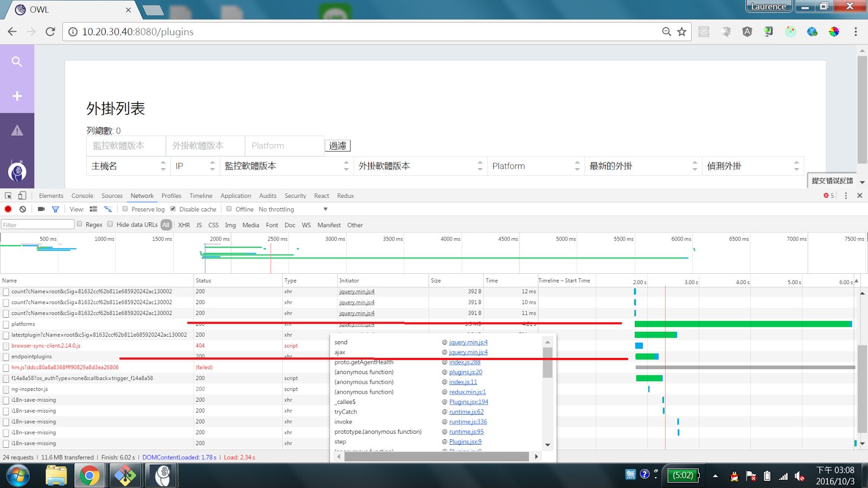Stop recording network log red button
The height and width of the screenshot is (488, 868).
8,209
